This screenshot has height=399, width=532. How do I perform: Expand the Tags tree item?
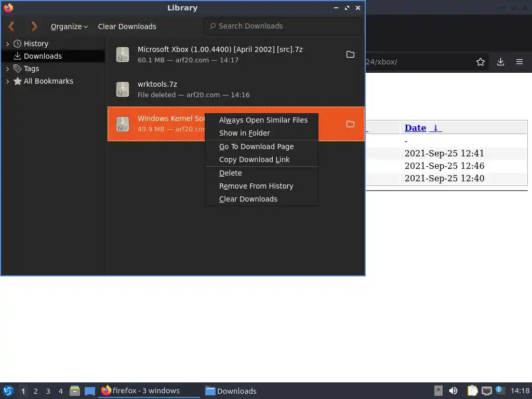coord(7,69)
